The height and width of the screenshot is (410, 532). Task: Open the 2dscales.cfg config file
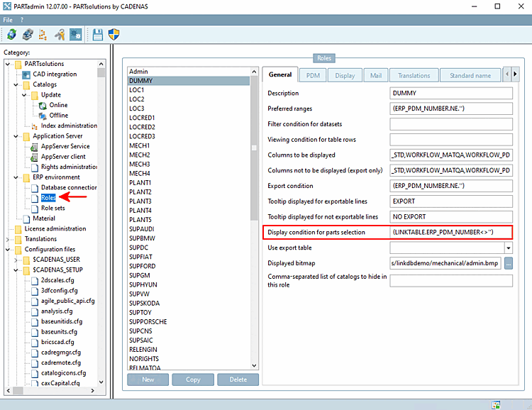point(57,280)
